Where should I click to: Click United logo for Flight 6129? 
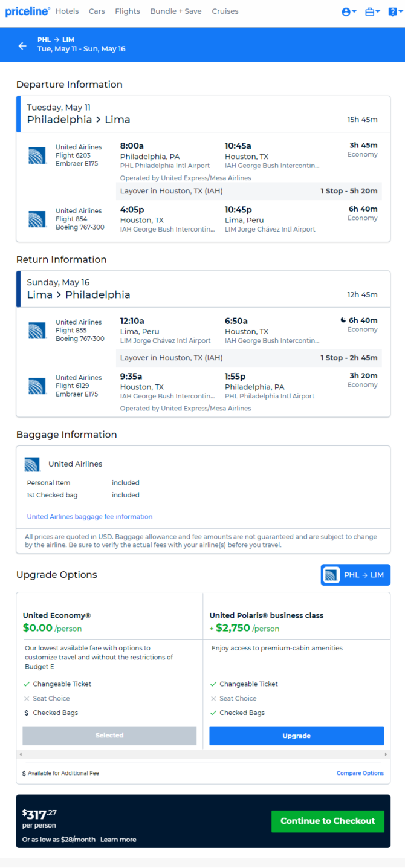point(37,386)
